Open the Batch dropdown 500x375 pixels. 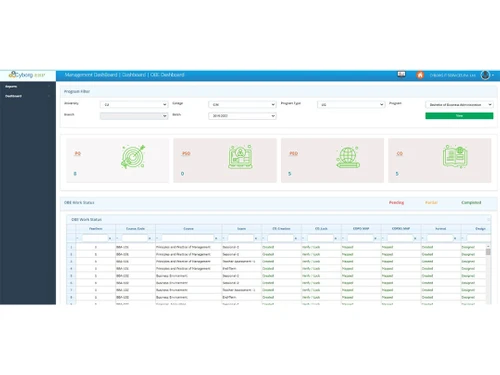tap(242, 116)
